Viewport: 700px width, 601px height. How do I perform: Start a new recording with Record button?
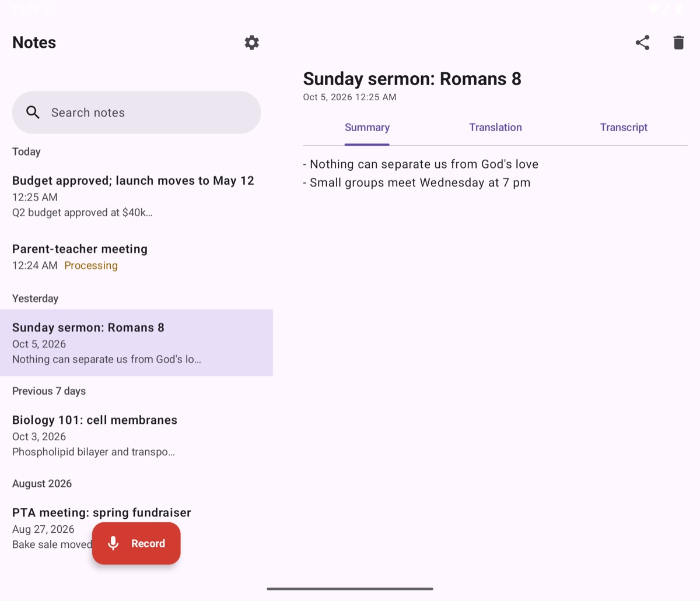(136, 543)
